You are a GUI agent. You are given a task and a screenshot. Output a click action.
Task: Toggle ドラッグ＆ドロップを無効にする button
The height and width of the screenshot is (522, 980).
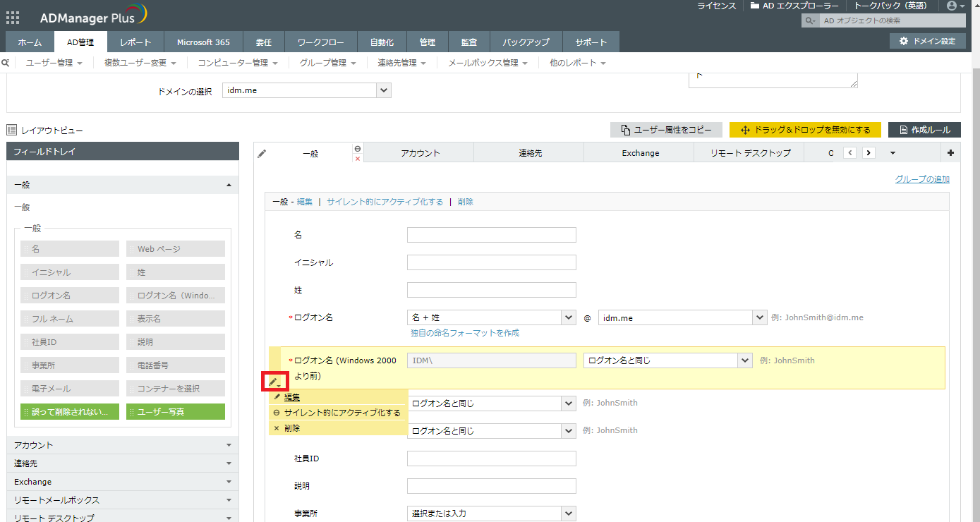coord(805,130)
